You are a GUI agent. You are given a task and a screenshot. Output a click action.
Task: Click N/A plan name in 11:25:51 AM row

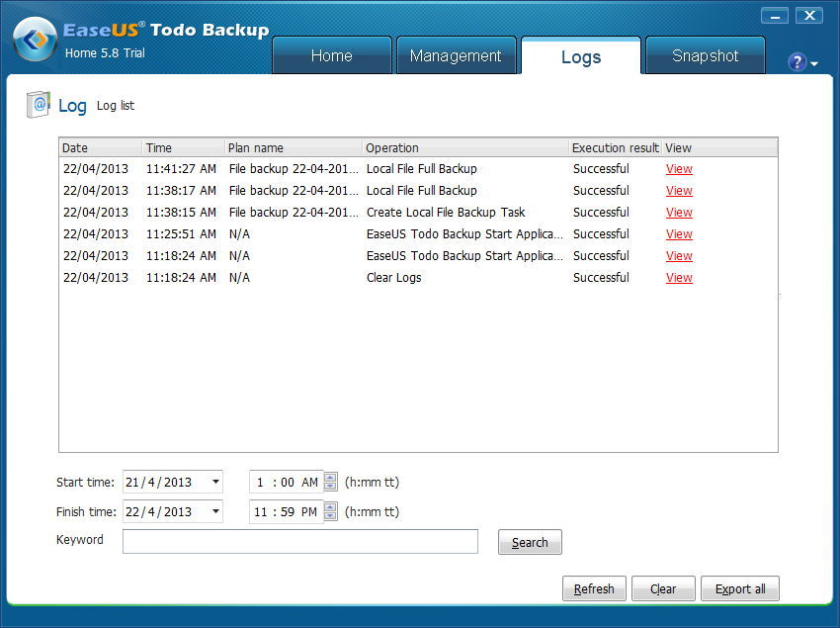[x=239, y=234]
